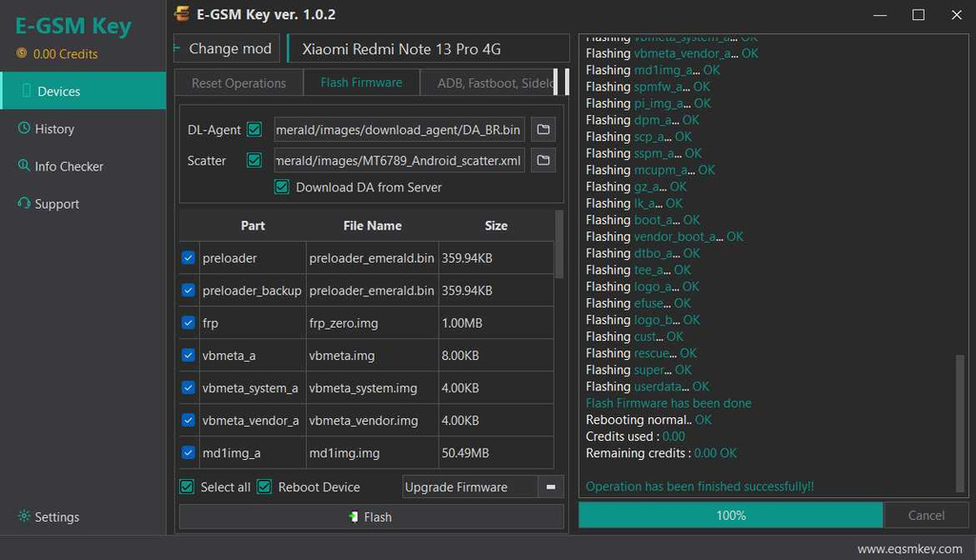Select the vbmeta_vendor.img file cell
This screenshot has width=976, height=560.
click(x=372, y=421)
